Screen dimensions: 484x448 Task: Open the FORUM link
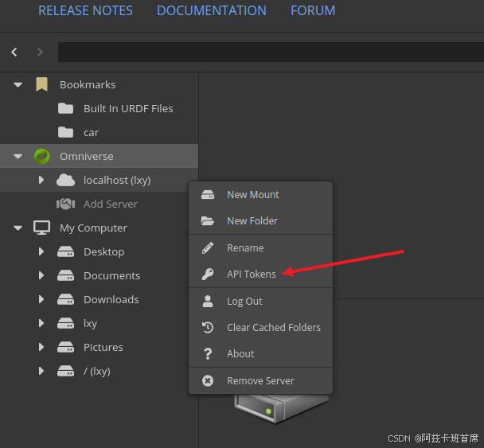click(x=313, y=11)
